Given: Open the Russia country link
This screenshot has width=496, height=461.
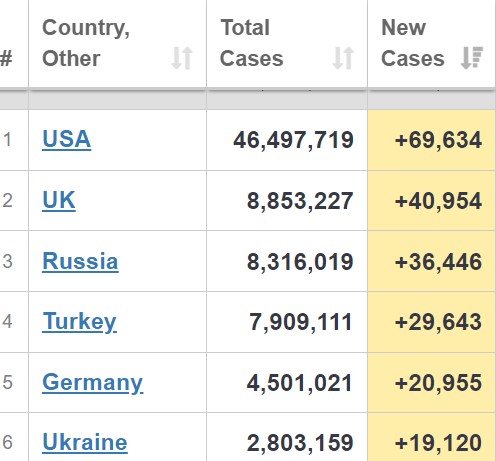Looking at the screenshot, I should 80,261.
